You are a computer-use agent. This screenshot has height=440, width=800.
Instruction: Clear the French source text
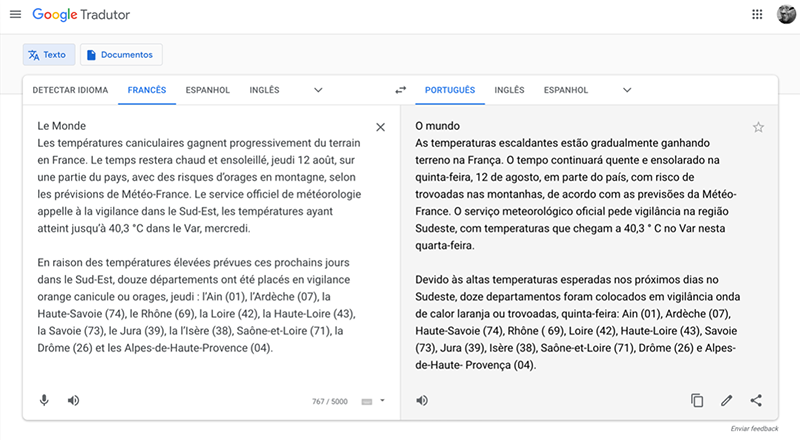coord(380,127)
